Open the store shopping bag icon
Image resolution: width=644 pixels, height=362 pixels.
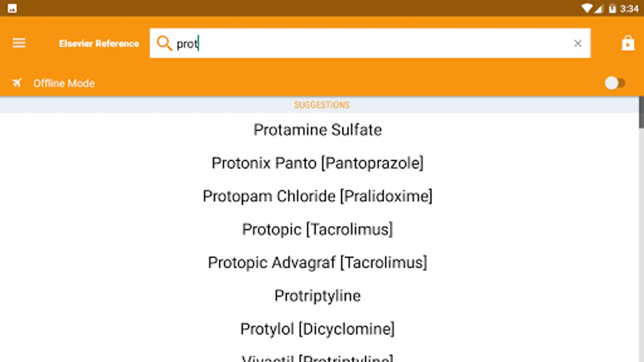point(627,43)
